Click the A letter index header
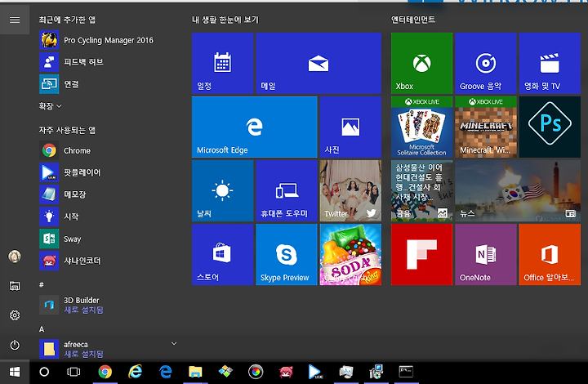This screenshot has width=588, height=384. click(x=42, y=329)
